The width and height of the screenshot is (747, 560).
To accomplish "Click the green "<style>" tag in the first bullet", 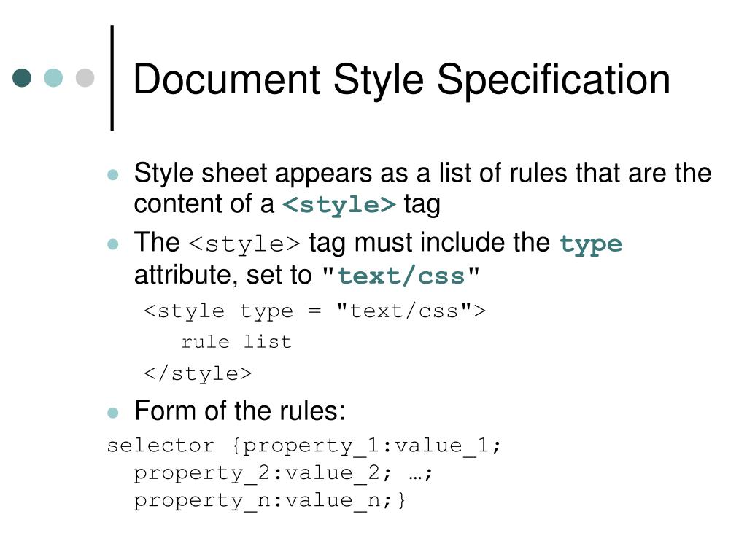I will 339,205.
